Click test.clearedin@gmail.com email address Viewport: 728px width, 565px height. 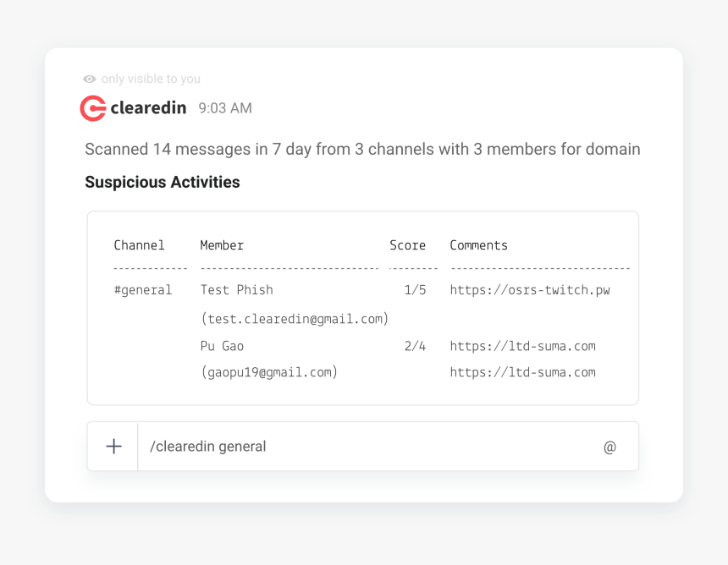(295, 319)
